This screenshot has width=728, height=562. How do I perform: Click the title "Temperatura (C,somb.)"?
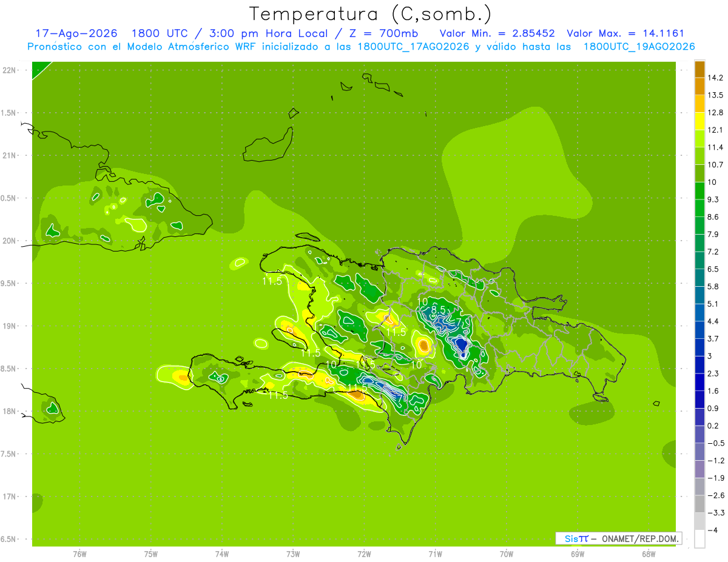[370, 14]
